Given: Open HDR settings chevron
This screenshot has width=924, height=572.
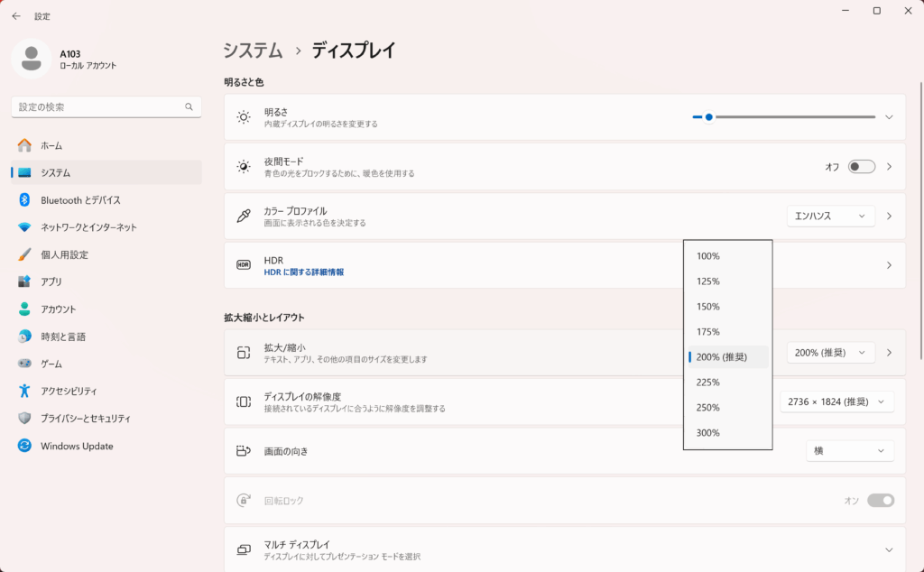Looking at the screenshot, I should click(889, 265).
